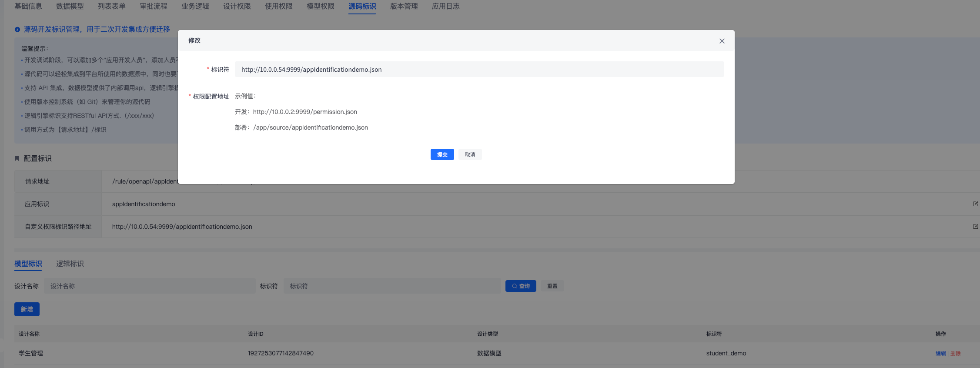Click the 新增 button
Screen dimensions: 980x368
tap(27, 309)
